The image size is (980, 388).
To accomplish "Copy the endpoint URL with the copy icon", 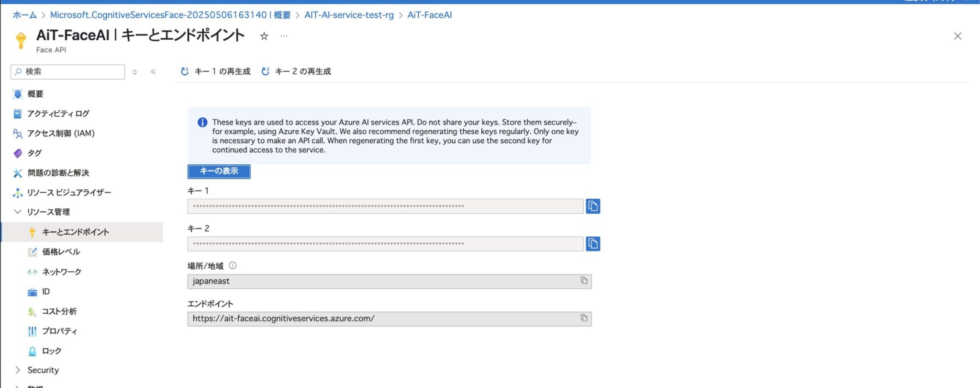I will [585, 318].
